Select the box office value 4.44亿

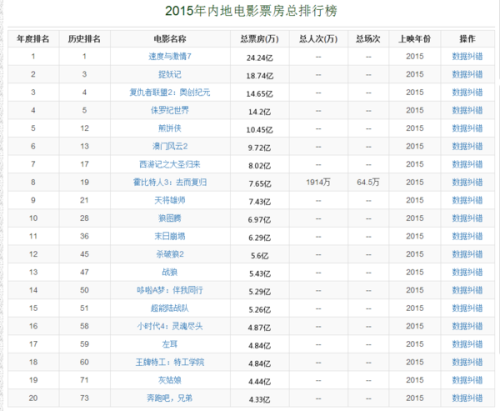coord(260,382)
